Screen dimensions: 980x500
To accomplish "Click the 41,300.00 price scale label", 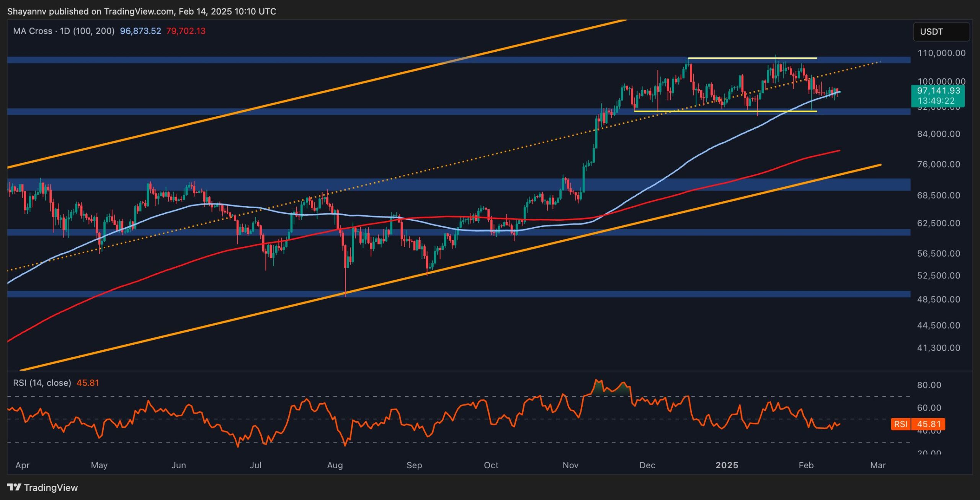I will click(938, 348).
